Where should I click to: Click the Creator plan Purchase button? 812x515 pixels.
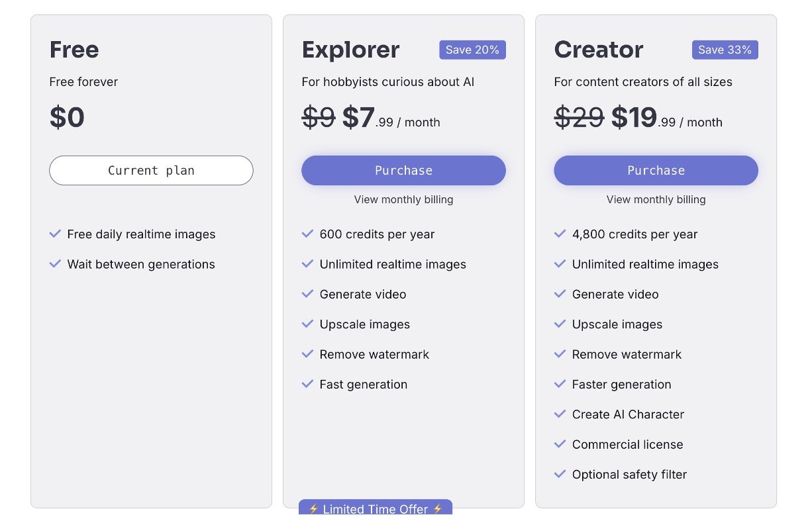tap(656, 171)
